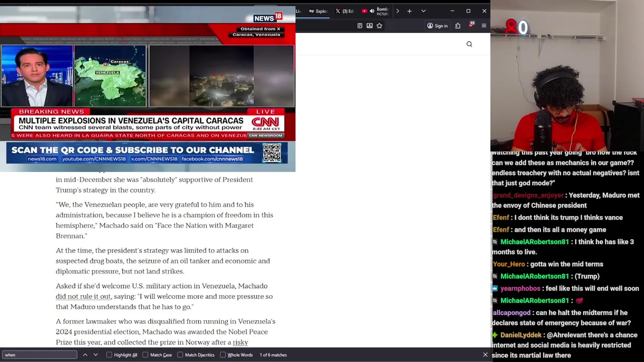Open the Firefox hamburger application menu
This screenshot has width=644, height=362.
484,26
